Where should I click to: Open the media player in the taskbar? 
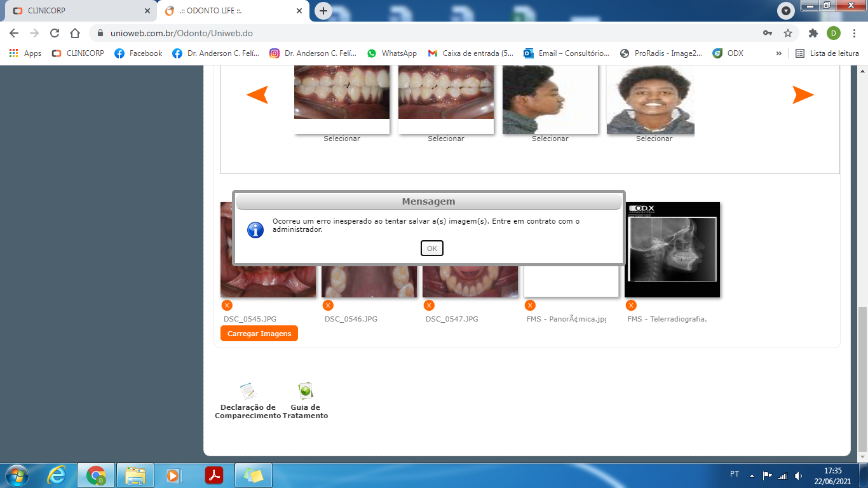point(172,475)
